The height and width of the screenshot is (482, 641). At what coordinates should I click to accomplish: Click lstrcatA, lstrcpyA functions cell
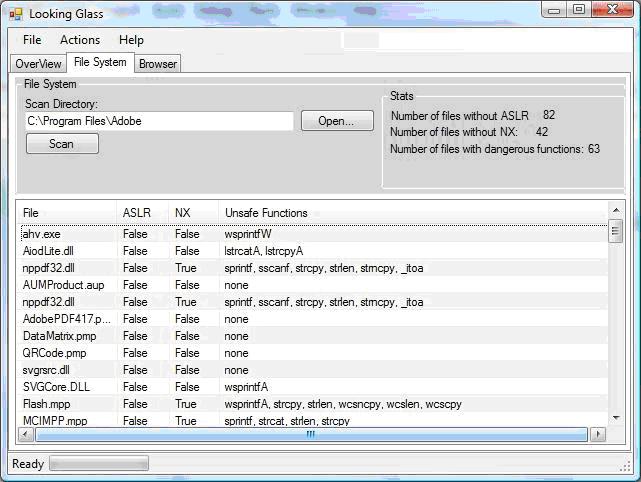pos(264,251)
